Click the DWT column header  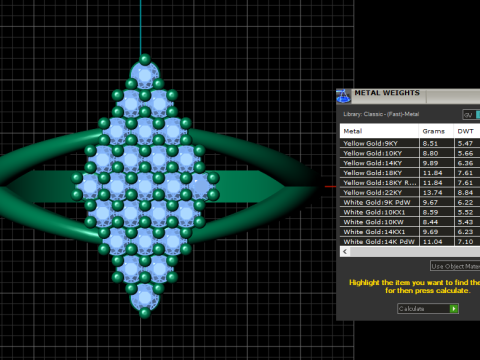click(x=467, y=131)
